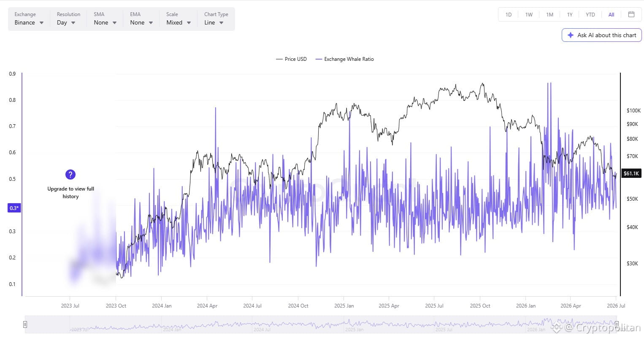Click the 2024 Jan x-axis label
644x338 pixels.
[162, 305]
